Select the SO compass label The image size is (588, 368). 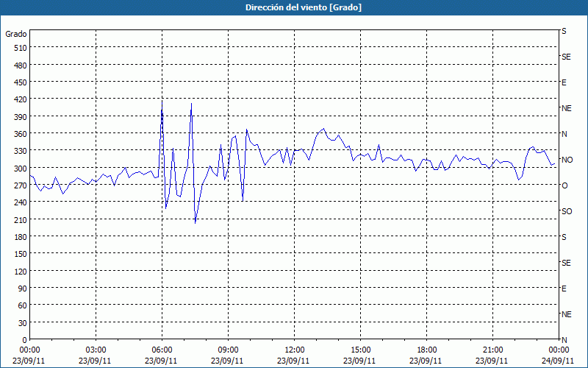click(x=567, y=211)
